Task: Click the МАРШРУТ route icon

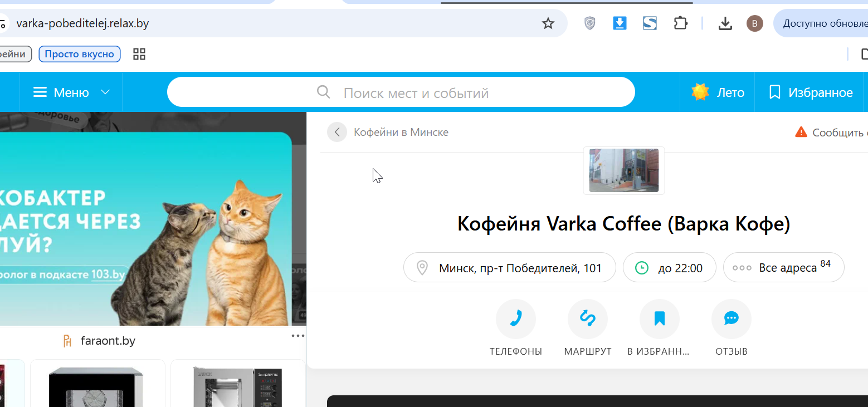Action: (588, 319)
